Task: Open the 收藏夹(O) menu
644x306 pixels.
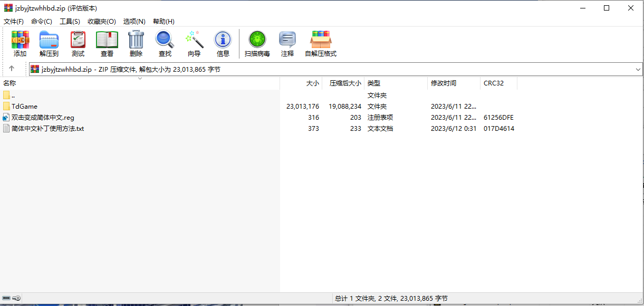Action: click(102, 21)
